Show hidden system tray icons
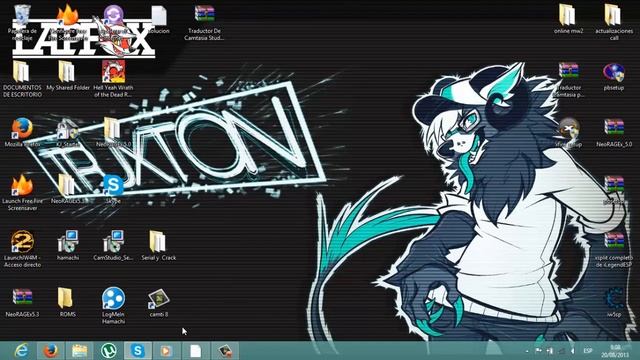 pyautogui.click(x=527, y=351)
